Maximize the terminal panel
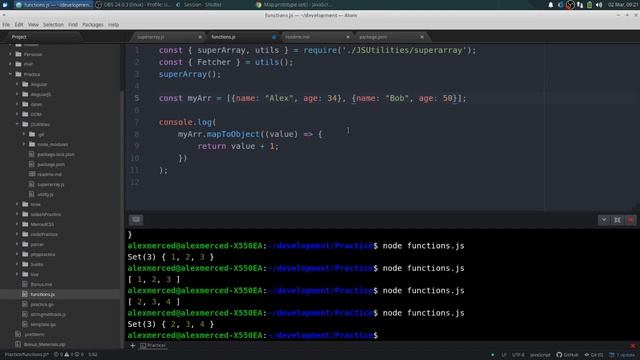The width and height of the screenshot is (640, 360). [x=618, y=220]
